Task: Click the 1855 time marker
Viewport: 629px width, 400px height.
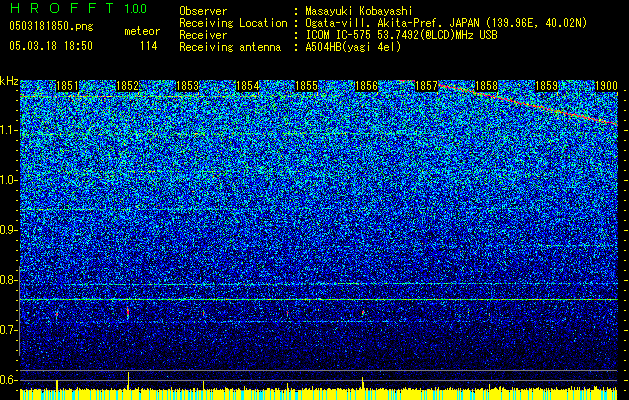Action: tap(306, 86)
